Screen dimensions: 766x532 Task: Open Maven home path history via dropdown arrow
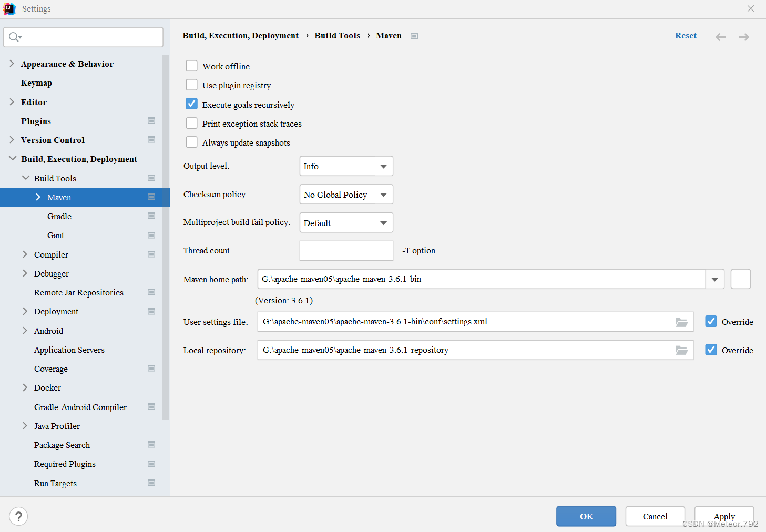pyautogui.click(x=714, y=279)
